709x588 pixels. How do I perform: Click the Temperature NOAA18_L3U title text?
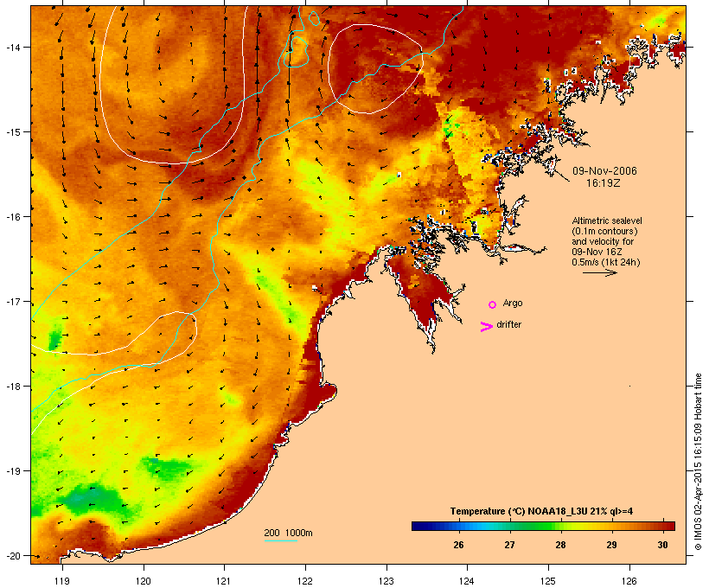(x=542, y=511)
